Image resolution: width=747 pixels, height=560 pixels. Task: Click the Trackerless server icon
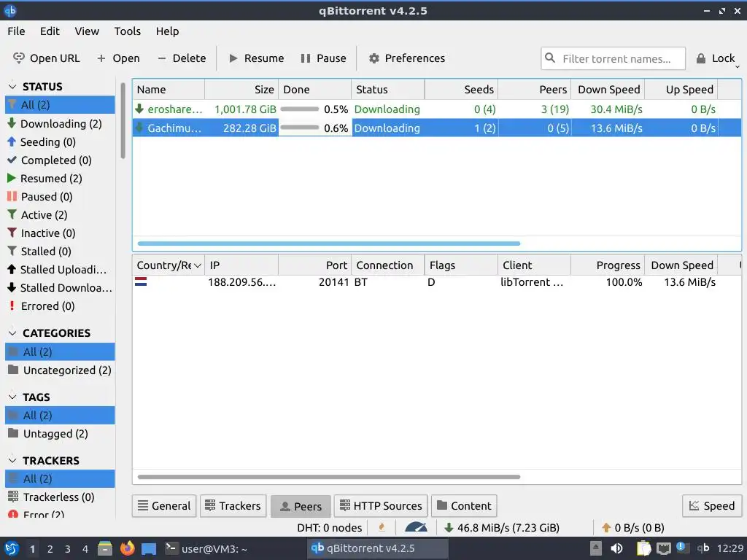coord(13,496)
